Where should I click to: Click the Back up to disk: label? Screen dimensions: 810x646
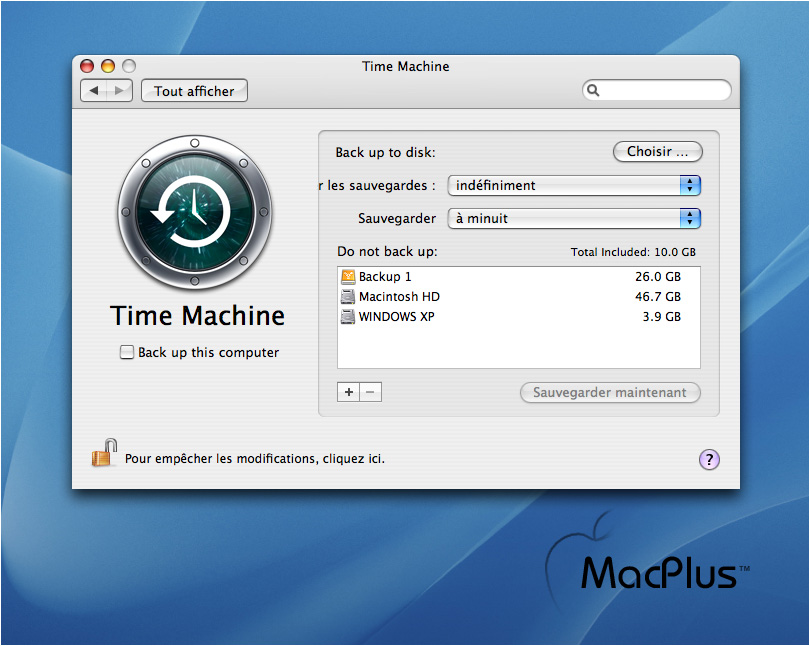click(x=385, y=152)
